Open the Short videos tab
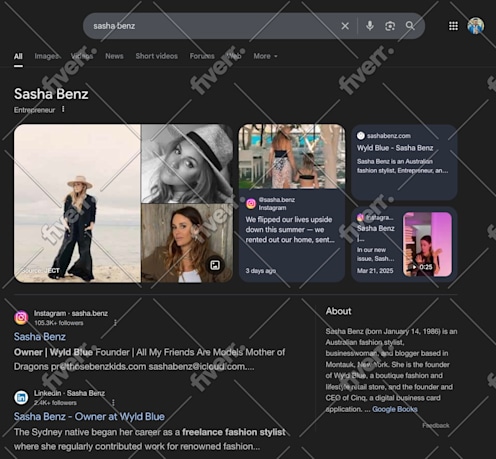 156,56
